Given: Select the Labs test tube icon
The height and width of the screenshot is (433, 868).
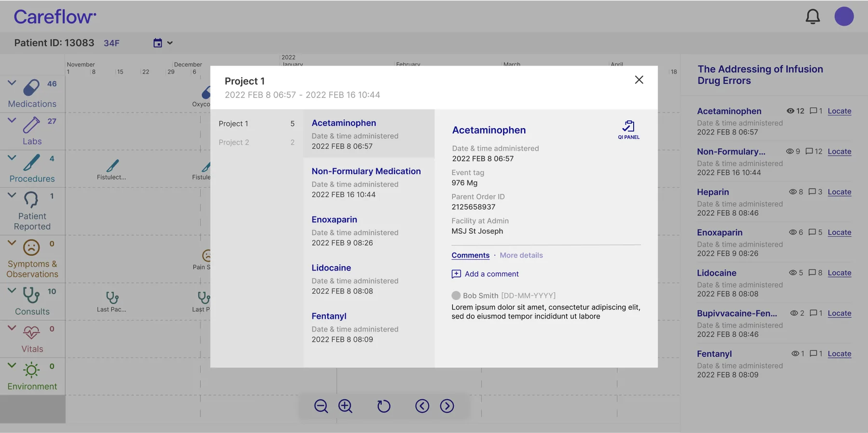Looking at the screenshot, I should pyautogui.click(x=31, y=125).
